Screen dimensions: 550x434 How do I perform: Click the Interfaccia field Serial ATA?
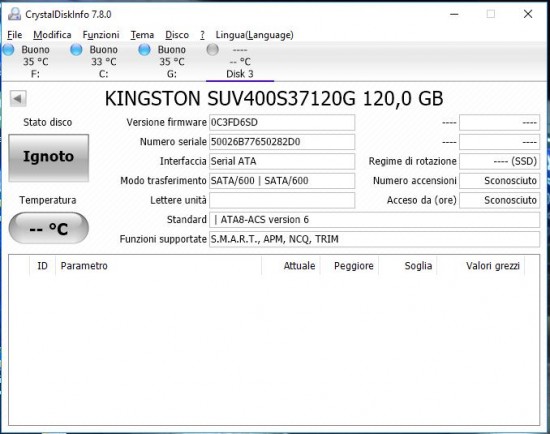point(282,161)
